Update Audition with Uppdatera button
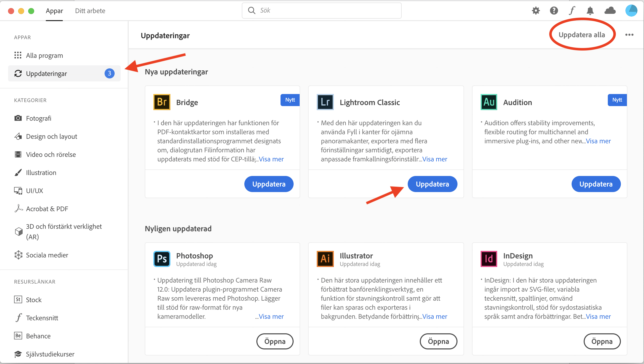644x364 pixels. pyautogui.click(x=596, y=184)
